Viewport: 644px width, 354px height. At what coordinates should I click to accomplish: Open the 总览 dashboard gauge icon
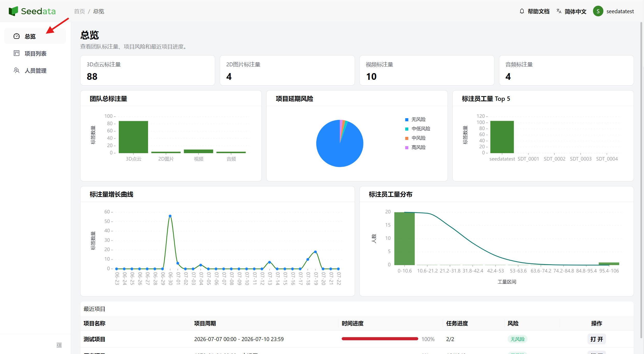(17, 36)
